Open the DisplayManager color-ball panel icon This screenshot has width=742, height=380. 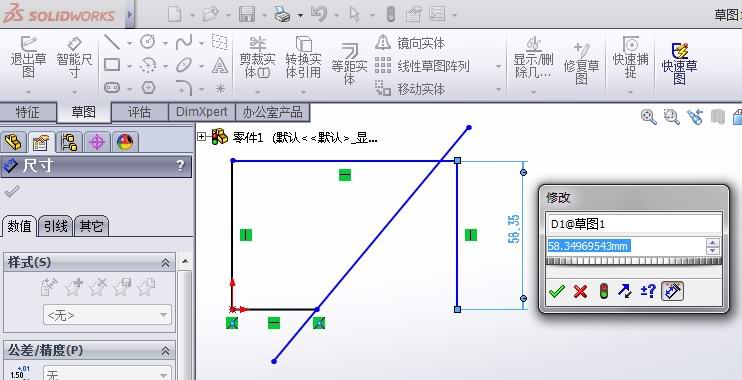(124, 142)
